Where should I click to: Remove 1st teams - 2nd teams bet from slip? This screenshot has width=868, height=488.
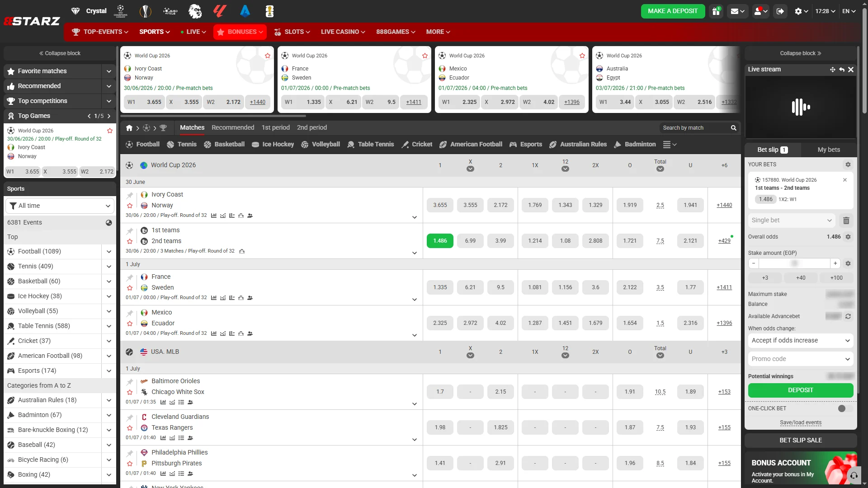[x=845, y=180]
